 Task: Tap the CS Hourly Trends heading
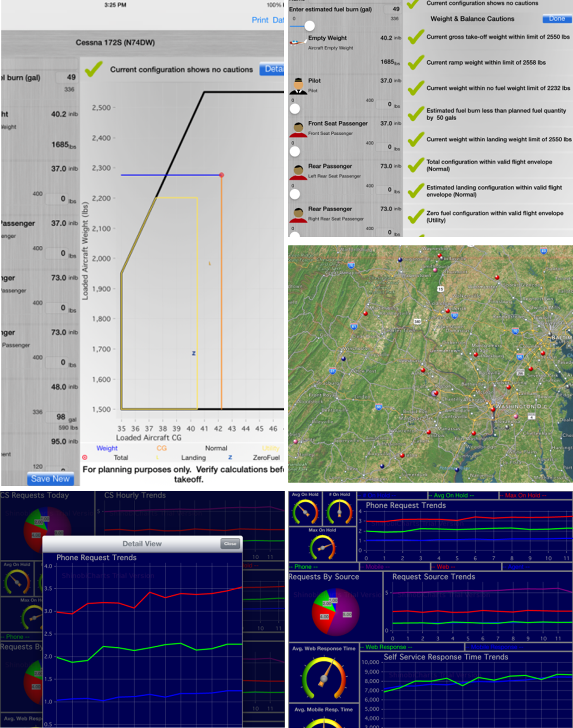[x=135, y=495]
